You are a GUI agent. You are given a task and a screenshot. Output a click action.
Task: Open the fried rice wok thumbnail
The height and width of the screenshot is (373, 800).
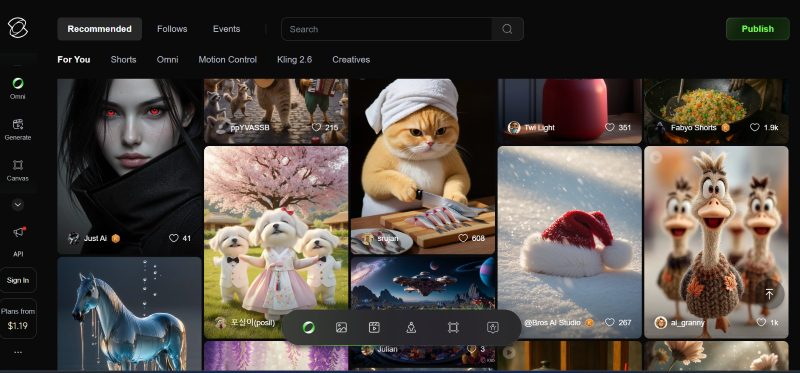coord(716,110)
